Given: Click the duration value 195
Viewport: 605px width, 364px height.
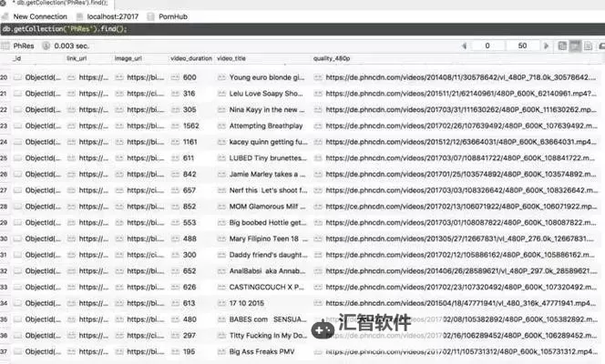Looking at the screenshot, I should [190, 351].
